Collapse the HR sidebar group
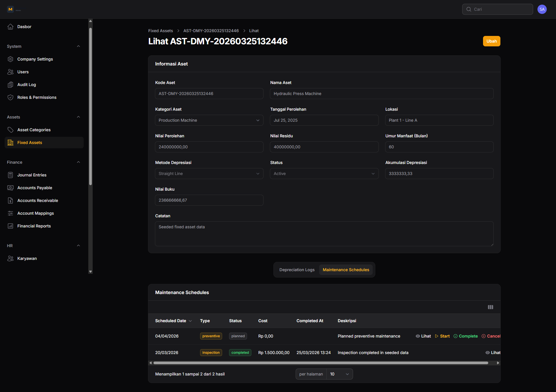This screenshot has width=556, height=392. point(78,246)
